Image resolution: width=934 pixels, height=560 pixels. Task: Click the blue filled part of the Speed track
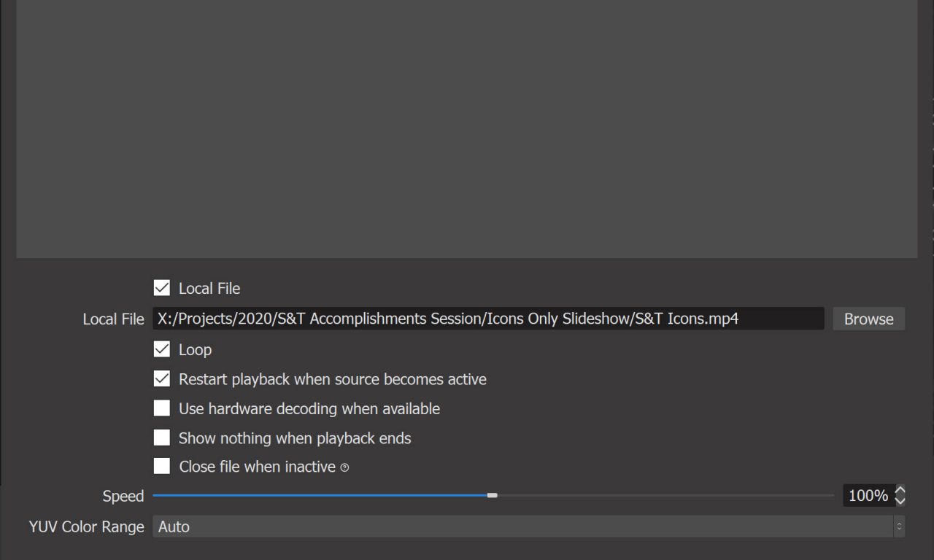click(x=321, y=496)
